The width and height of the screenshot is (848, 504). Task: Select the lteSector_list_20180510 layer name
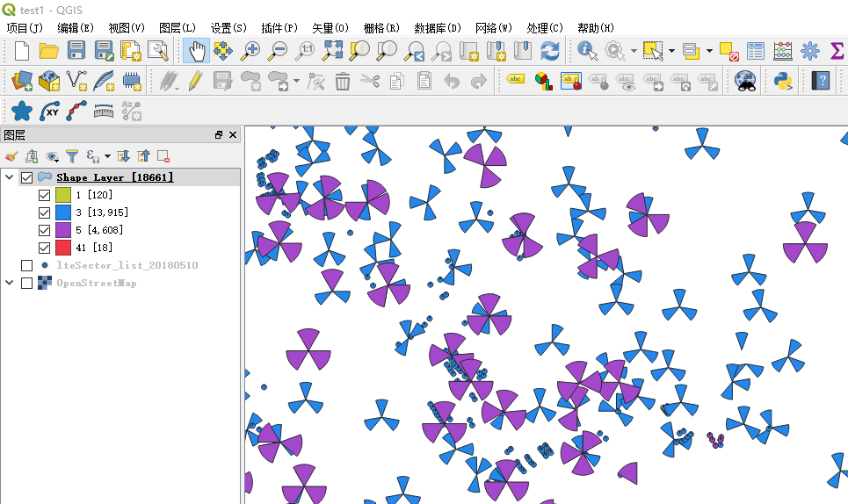pos(127,265)
